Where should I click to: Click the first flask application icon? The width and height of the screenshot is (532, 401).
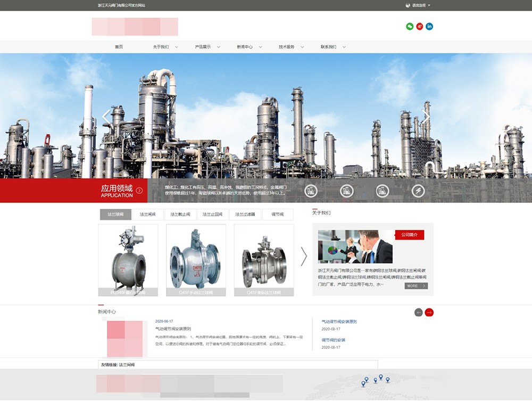pos(311,191)
